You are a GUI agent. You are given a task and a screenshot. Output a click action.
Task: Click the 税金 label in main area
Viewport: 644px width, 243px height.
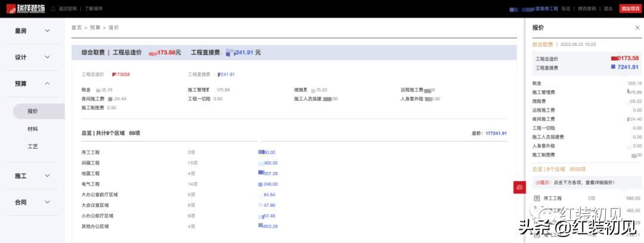coord(86,90)
